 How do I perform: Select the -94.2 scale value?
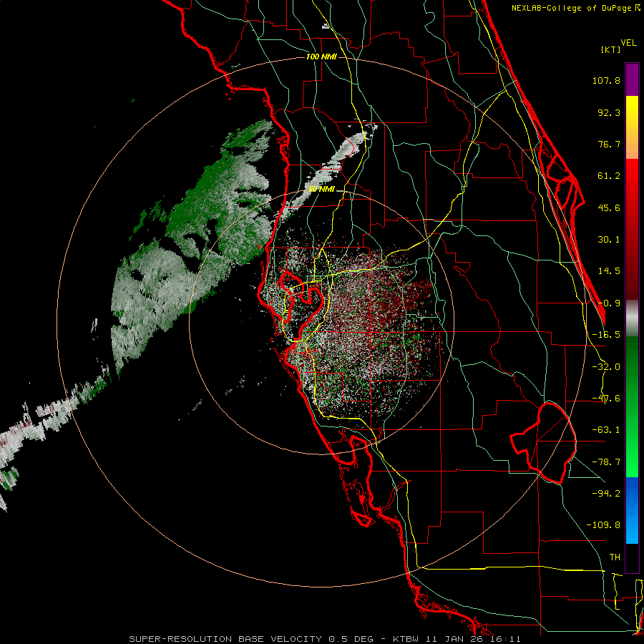(x=606, y=493)
